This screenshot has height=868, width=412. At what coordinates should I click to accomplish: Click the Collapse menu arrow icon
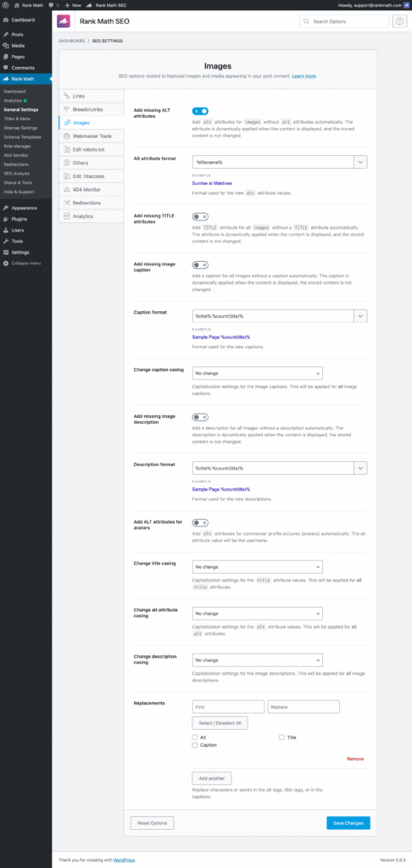click(x=6, y=263)
